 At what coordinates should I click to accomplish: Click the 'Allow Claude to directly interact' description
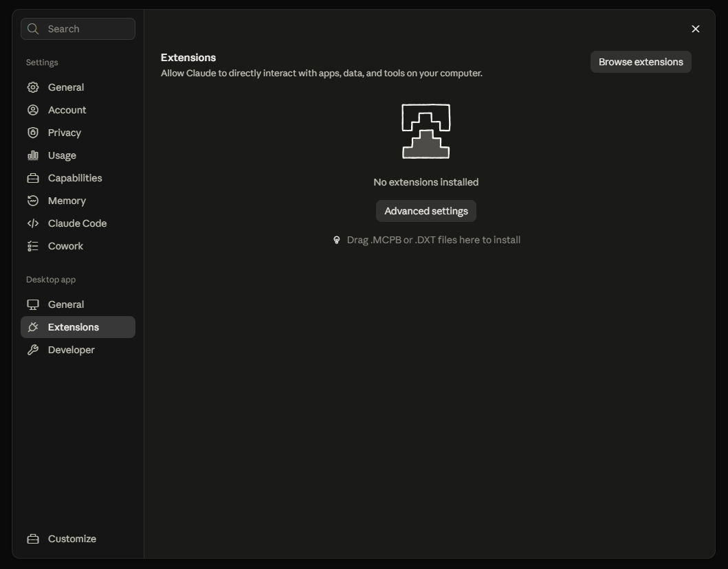pyautogui.click(x=321, y=74)
